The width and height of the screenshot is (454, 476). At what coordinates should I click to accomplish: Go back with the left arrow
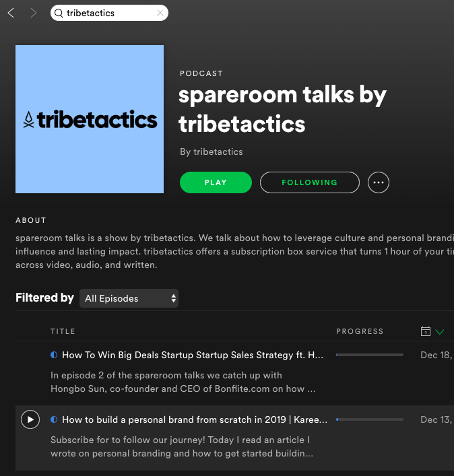pos(11,13)
